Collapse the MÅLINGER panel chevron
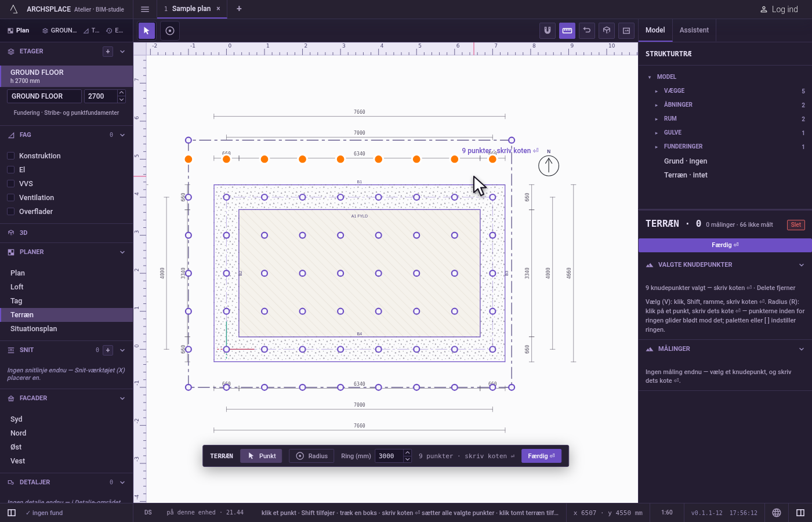The width and height of the screenshot is (812, 522). coord(802,349)
